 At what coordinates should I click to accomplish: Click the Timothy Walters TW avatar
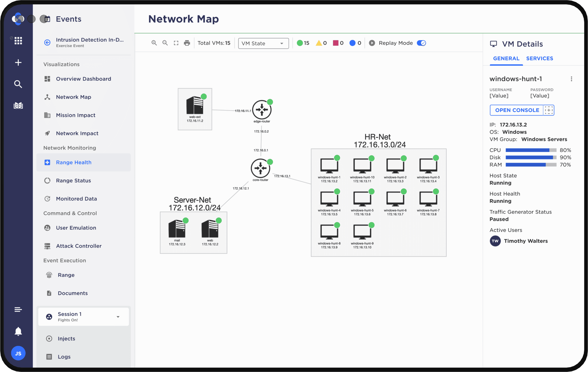[495, 241]
